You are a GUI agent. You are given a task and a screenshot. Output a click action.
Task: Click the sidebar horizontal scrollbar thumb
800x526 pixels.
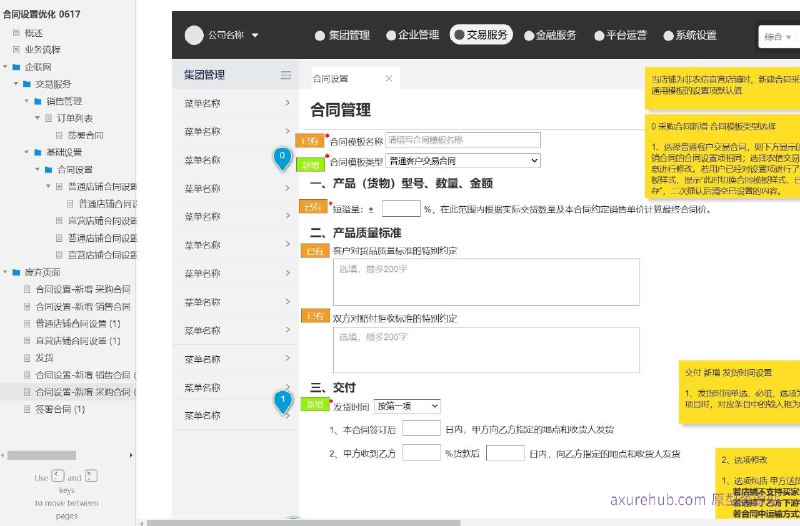point(41,455)
